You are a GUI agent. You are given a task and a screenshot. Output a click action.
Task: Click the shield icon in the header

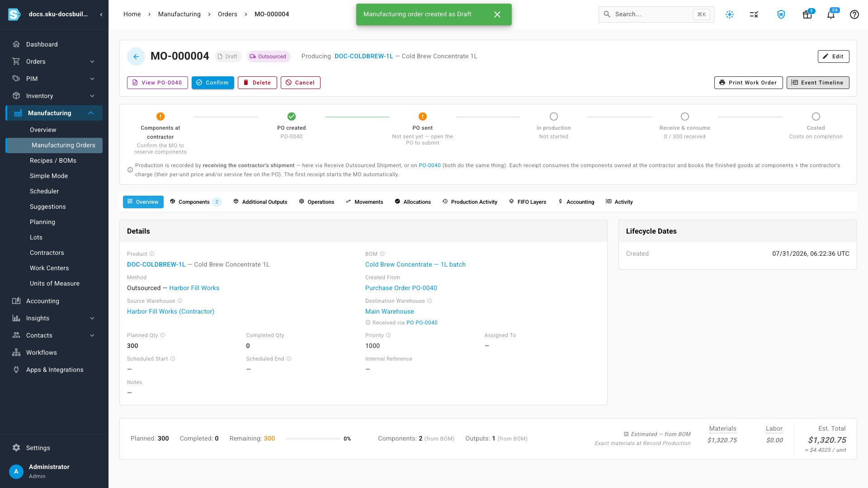pyautogui.click(x=781, y=14)
